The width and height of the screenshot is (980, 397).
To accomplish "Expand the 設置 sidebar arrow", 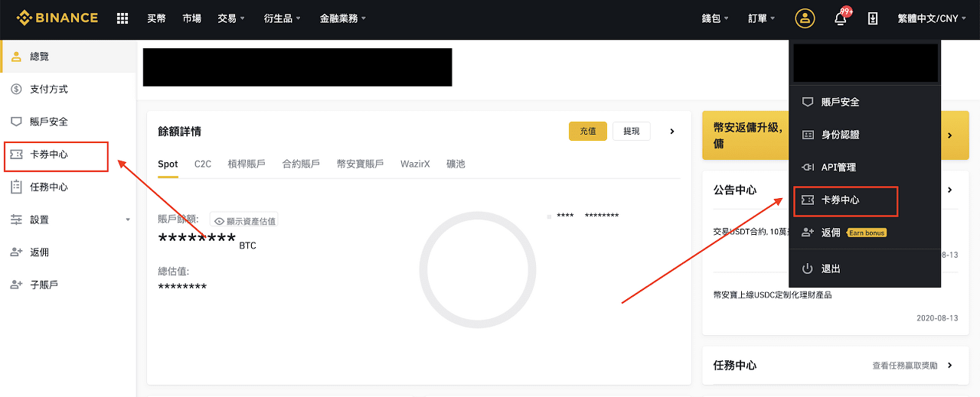I will point(128,220).
